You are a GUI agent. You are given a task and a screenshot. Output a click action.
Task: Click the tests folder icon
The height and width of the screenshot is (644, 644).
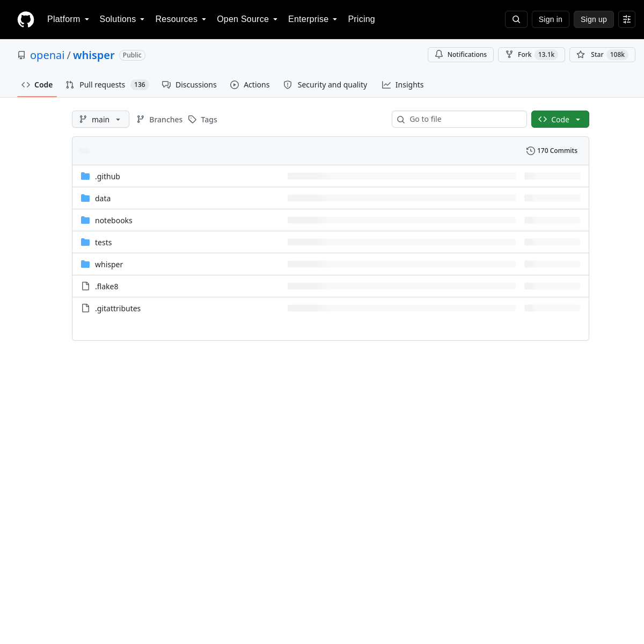(x=85, y=242)
